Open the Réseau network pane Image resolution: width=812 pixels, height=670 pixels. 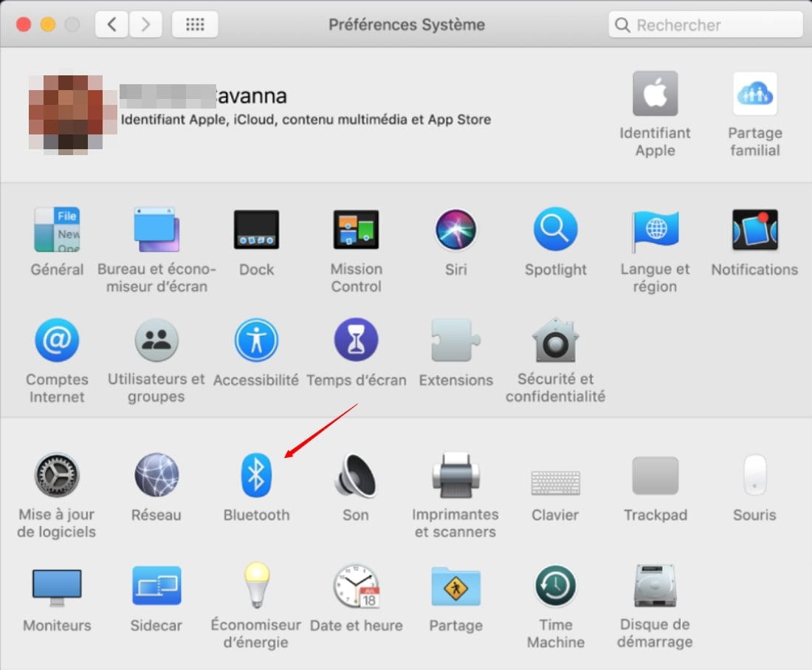(x=156, y=475)
